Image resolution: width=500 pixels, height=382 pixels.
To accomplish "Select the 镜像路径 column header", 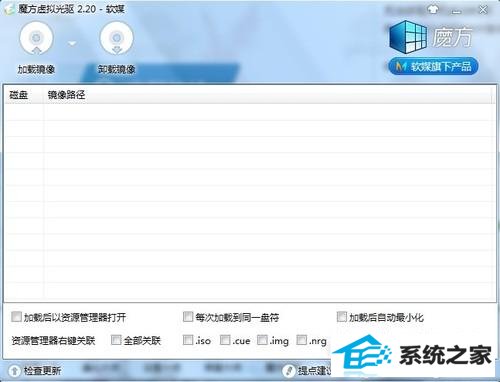I will (x=66, y=95).
